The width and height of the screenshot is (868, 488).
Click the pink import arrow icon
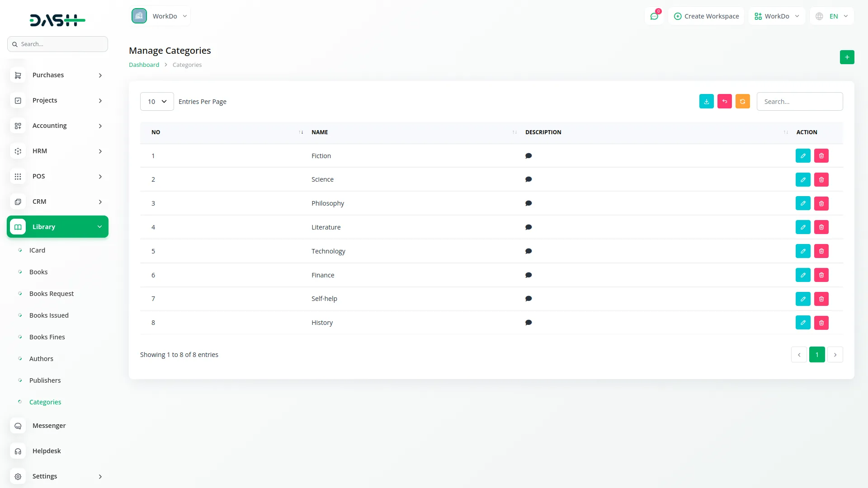click(724, 101)
